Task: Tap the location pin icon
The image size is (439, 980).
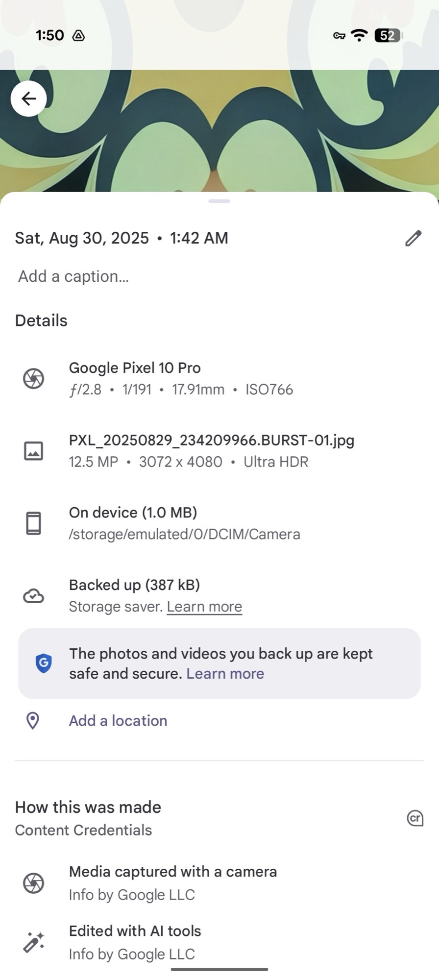Action: [33, 721]
